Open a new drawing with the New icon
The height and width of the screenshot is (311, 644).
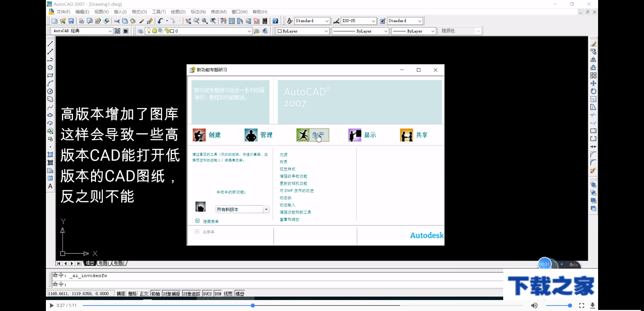(x=55, y=21)
